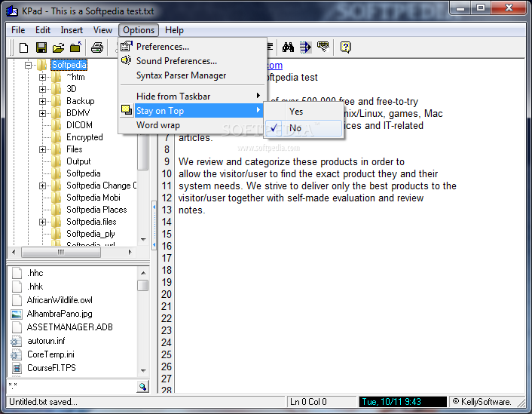Select the Softpedia Mobi folder
Screen dimensions: 532x414
93,198
